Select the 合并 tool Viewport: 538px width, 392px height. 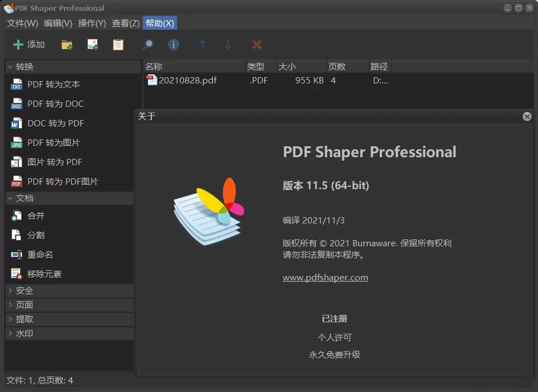pos(36,215)
